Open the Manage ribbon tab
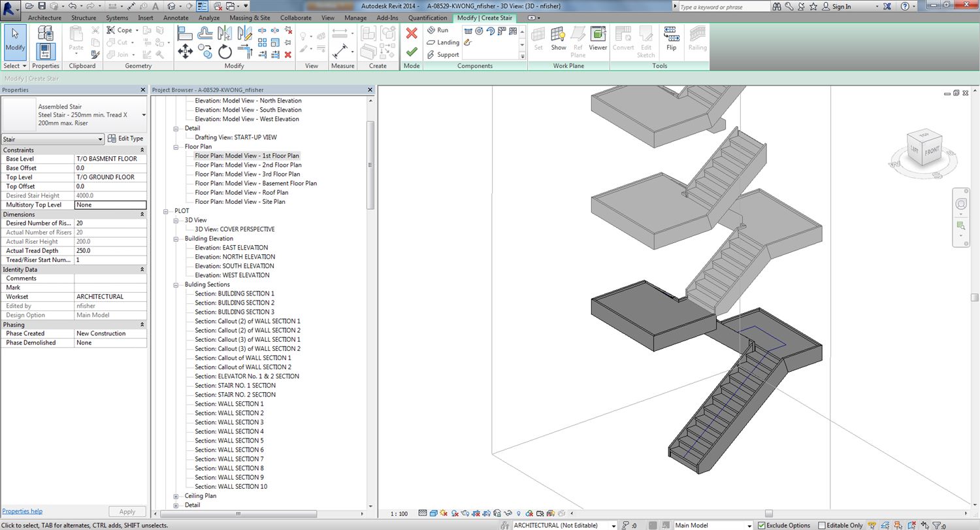This screenshot has height=530, width=980. [x=355, y=18]
